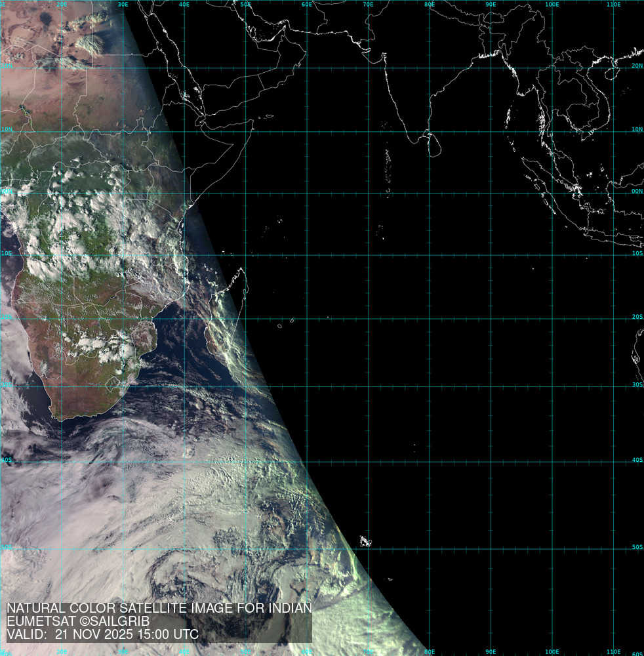
Task: Click the "VALID: 21 NOV 2025 15:00 UTC" timestamp
Action: click(102, 634)
